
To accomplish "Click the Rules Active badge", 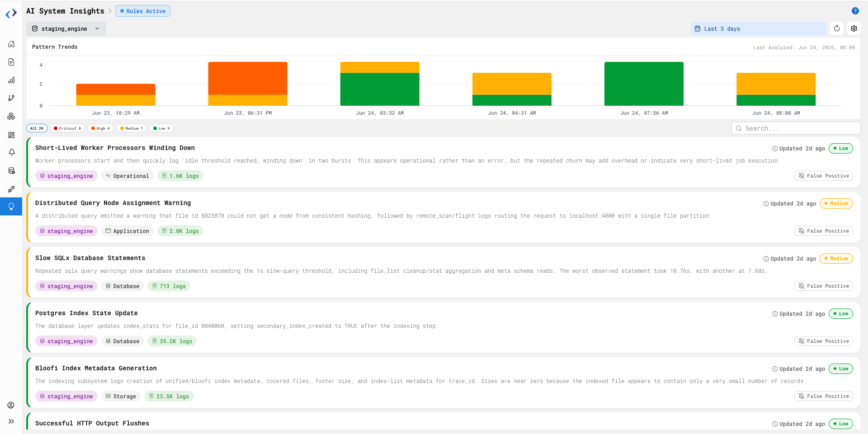I will point(143,11).
